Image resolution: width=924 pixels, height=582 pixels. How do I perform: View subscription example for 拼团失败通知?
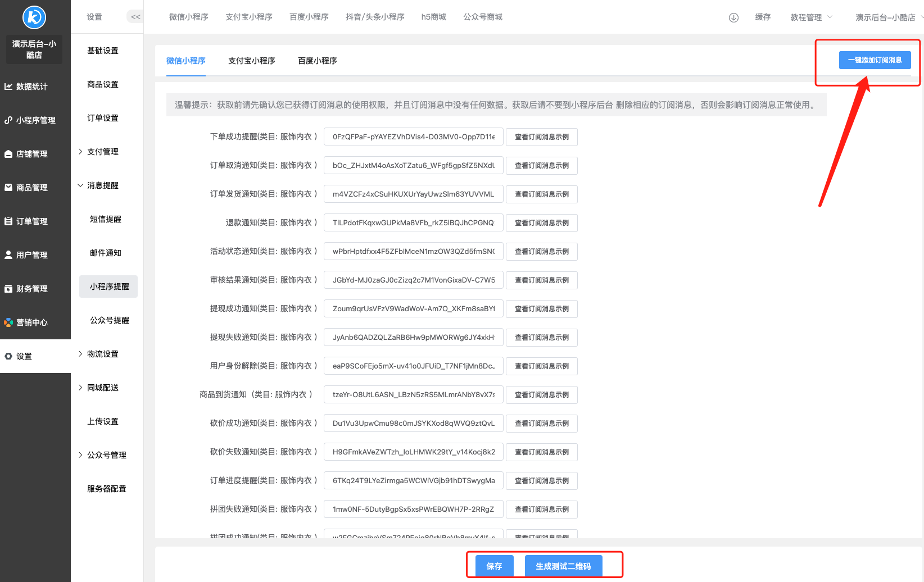[542, 510]
